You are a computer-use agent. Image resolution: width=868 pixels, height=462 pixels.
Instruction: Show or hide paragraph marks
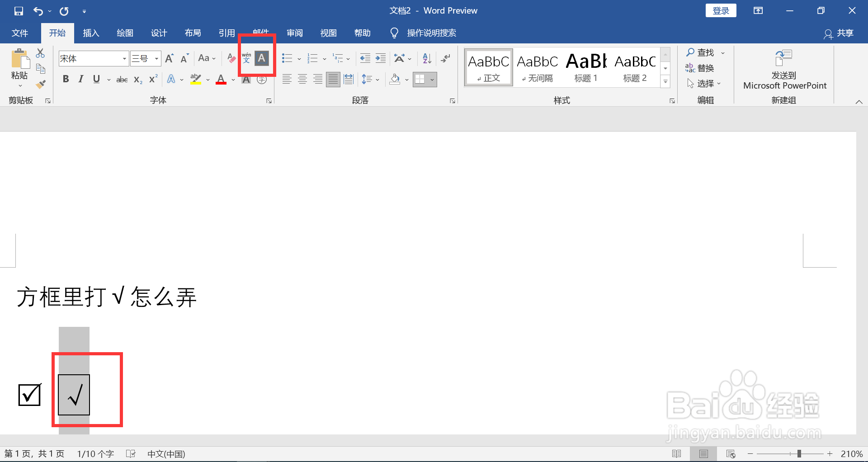(x=446, y=58)
